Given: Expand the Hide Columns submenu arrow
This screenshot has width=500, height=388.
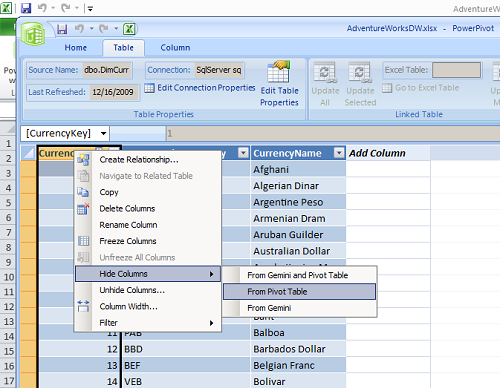Looking at the screenshot, I should click(211, 274).
